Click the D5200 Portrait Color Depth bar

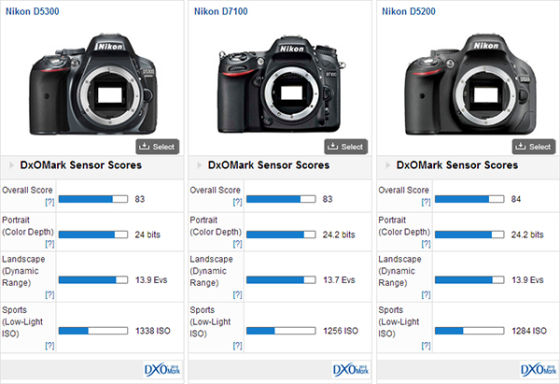point(470,235)
